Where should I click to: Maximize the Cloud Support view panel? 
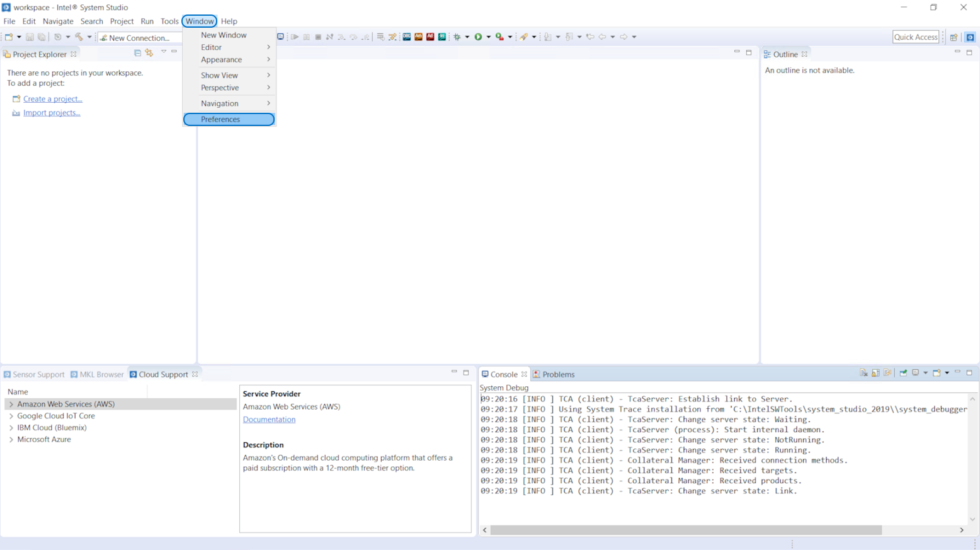click(x=466, y=372)
